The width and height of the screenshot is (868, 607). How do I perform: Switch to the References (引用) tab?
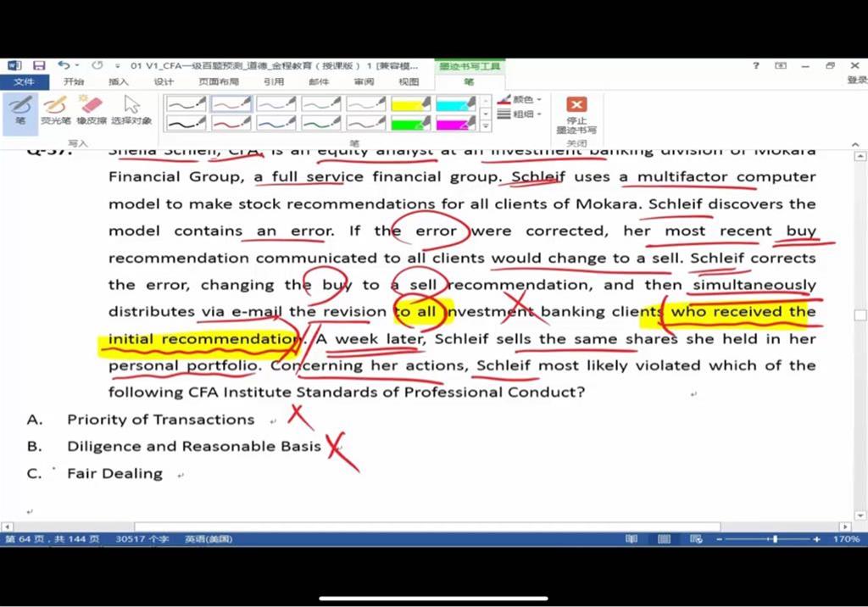(274, 82)
